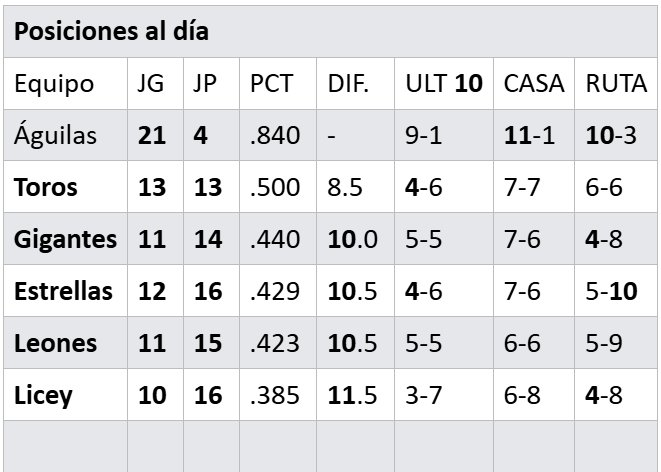This screenshot has height=472, width=661.
Task: Click the DIF. column header
Action: pyautogui.click(x=348, y=83)
